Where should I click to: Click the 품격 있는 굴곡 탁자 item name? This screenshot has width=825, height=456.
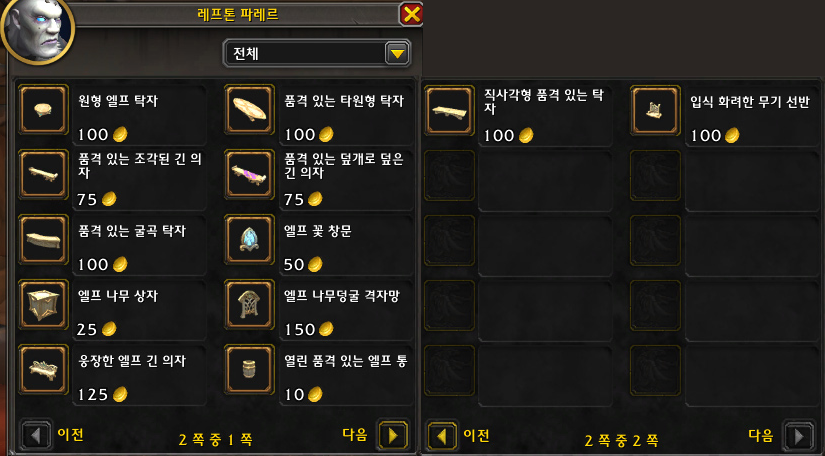tap(132, 231)
